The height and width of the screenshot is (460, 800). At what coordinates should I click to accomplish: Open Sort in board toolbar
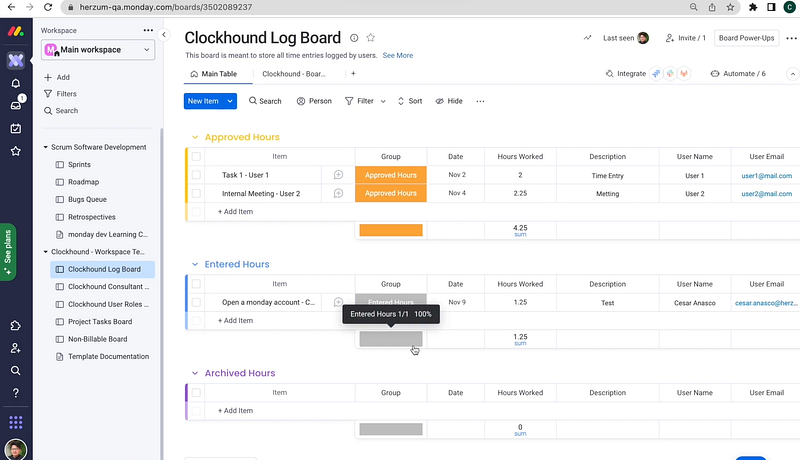point(410,101)
